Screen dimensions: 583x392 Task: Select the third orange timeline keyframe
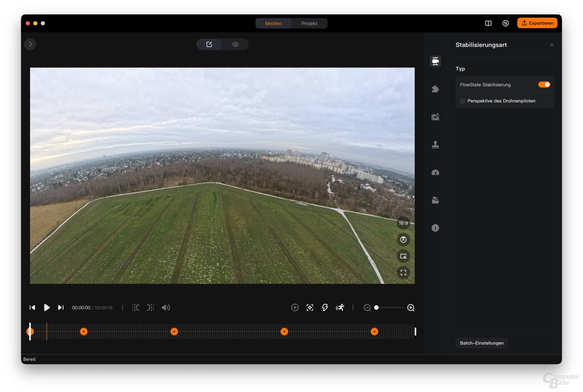[174, 331]
